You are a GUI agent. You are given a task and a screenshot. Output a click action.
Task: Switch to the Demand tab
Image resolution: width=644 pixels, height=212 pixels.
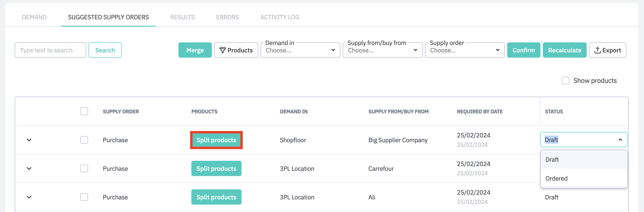coord(34,17)
